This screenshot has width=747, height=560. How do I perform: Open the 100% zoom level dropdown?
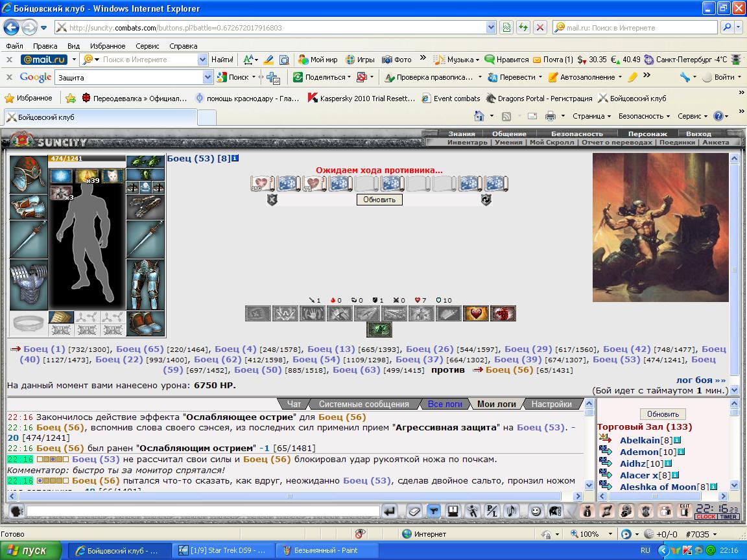click(x=610, y=534)
